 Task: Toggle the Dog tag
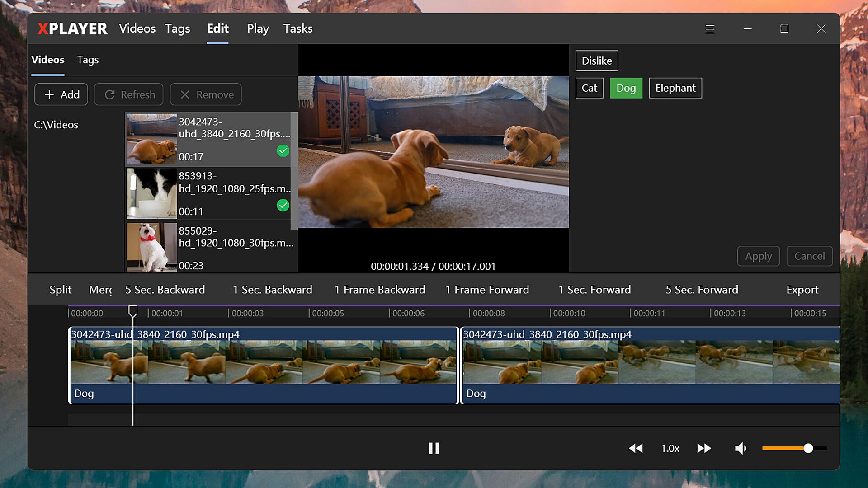coord(626,88)
